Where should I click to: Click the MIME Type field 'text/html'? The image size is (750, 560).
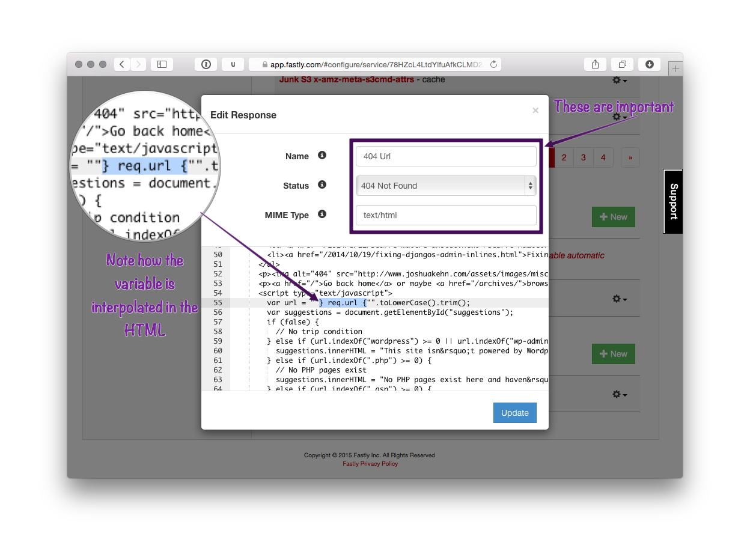[x=446, y=215]
